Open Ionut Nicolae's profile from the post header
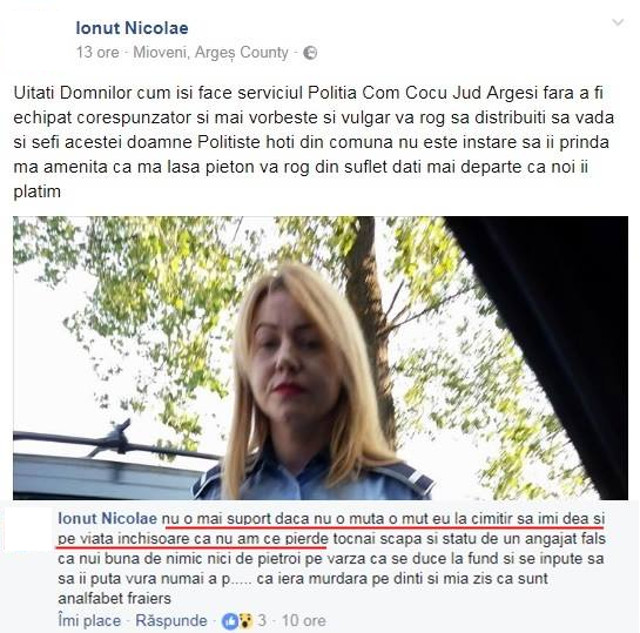Viewport: 640px width, 633px height. pyautogui.click(x=132, y=28)
